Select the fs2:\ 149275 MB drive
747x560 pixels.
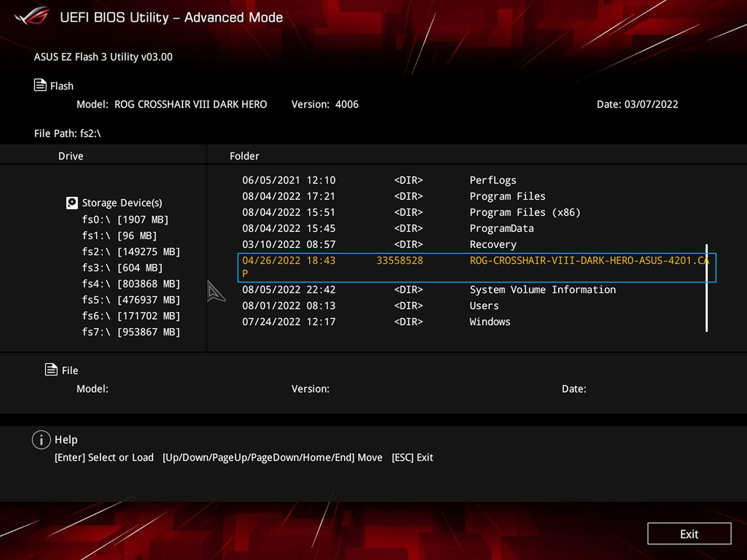coord(131,252)
